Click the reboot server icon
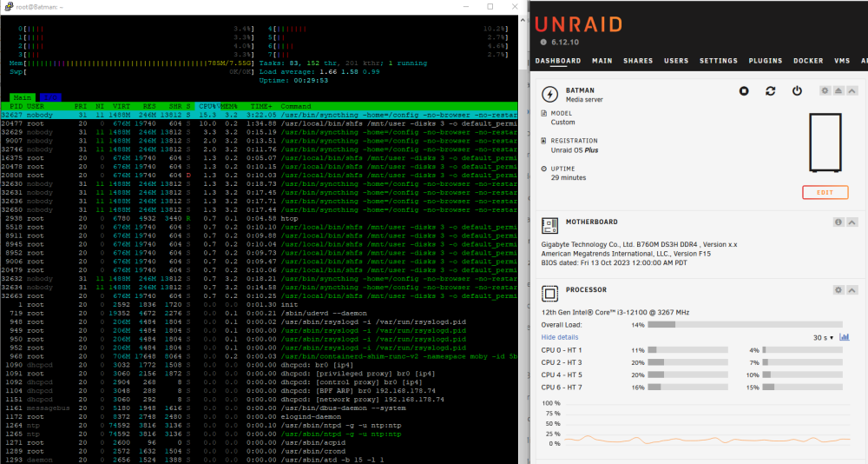 tap(771, 91)
